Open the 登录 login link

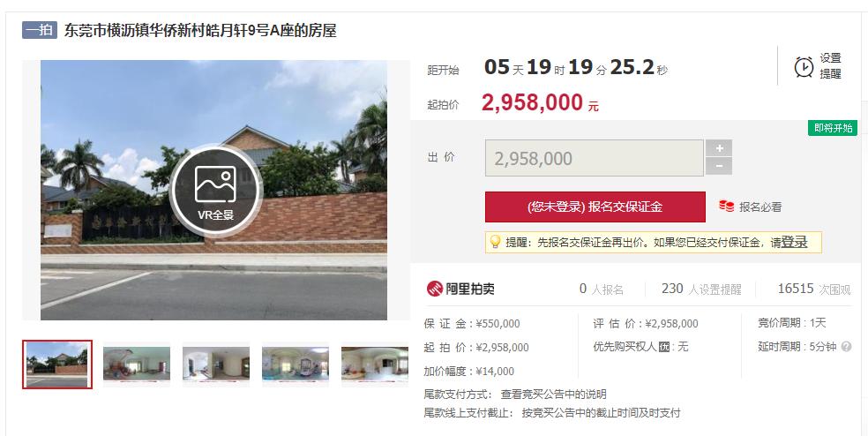point(794,242)
